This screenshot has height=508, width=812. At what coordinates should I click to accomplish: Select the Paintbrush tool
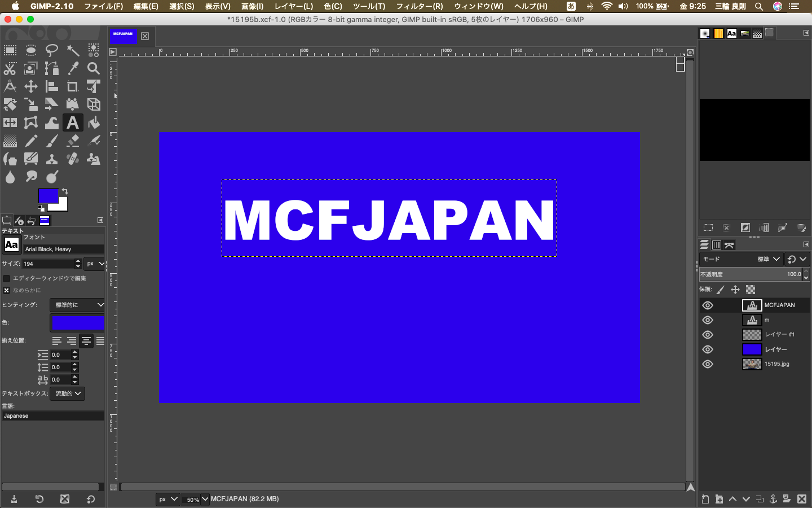point(52,141)
